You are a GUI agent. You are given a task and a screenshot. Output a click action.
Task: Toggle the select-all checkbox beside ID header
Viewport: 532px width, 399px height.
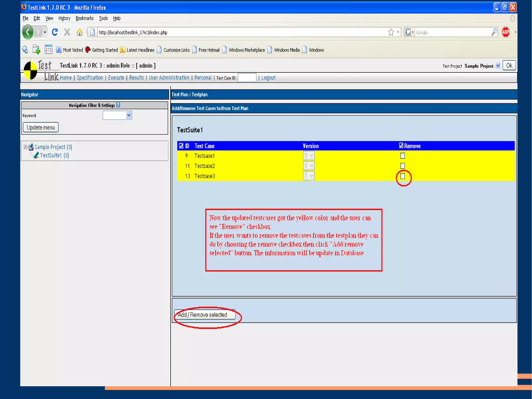pyautogui.click(x=181, y=146)
